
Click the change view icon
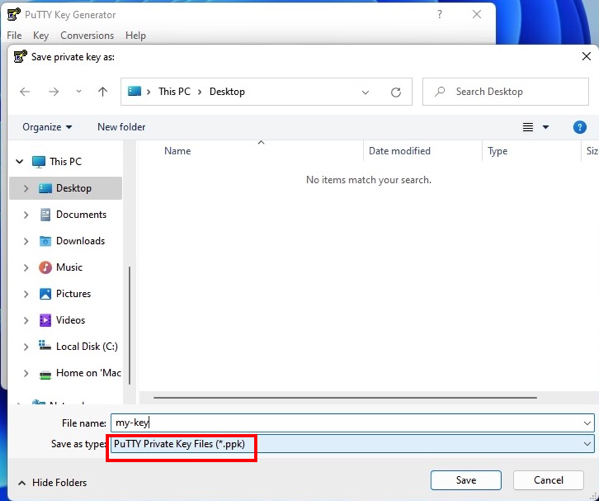528,127
